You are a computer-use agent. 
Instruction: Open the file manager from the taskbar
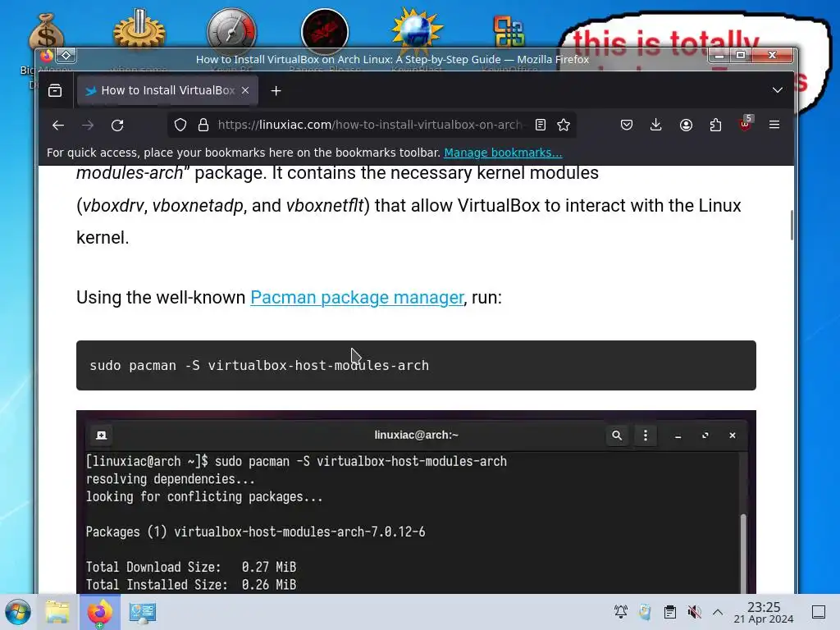(x=57, y=612)
